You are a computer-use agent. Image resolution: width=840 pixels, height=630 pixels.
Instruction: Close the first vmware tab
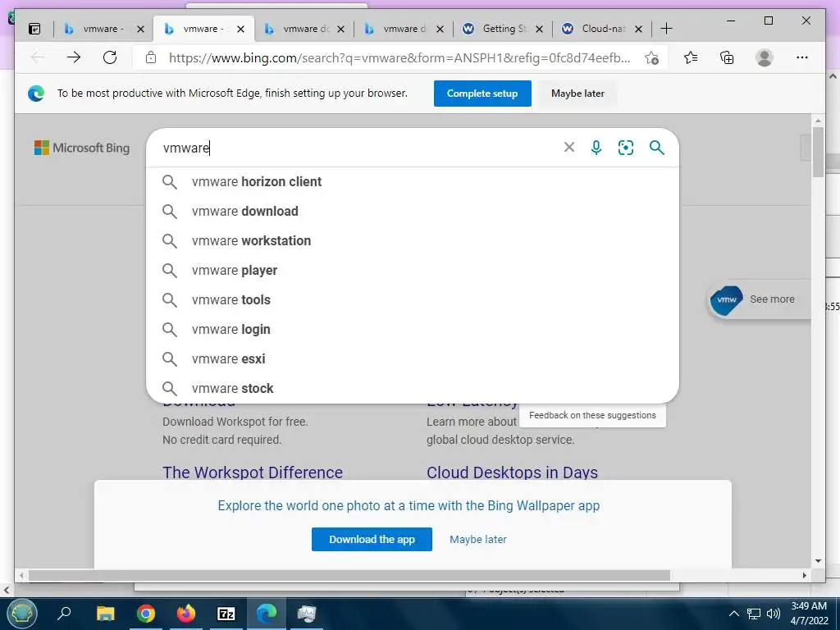(x=140, y=29)
